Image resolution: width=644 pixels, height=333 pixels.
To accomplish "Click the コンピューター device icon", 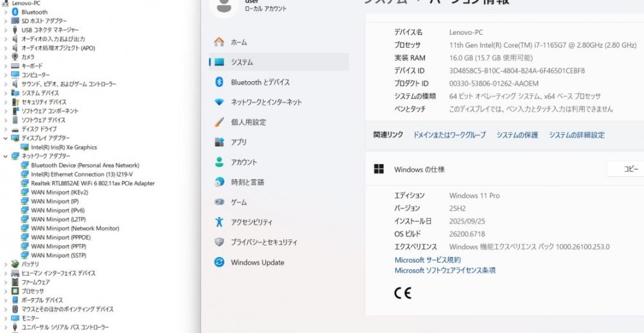I will pyautogui.click(x=15, y=75).
